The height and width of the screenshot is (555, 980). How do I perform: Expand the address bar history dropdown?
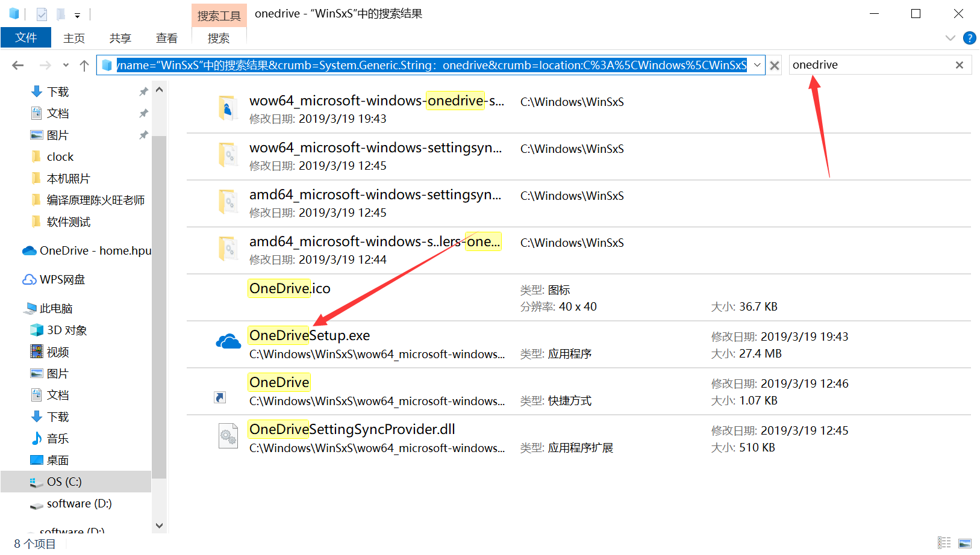757,65
